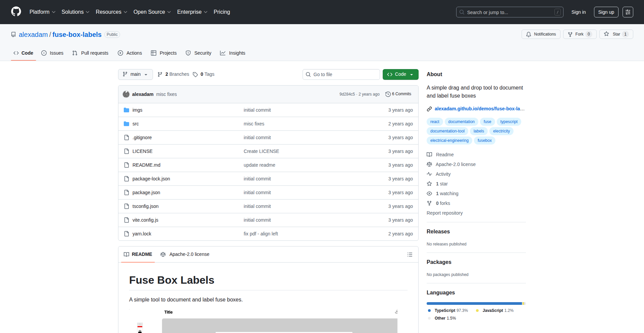This screenshot has width=644, height=333.
Task: Click the Go to file search field
Action: coord(341,74)
